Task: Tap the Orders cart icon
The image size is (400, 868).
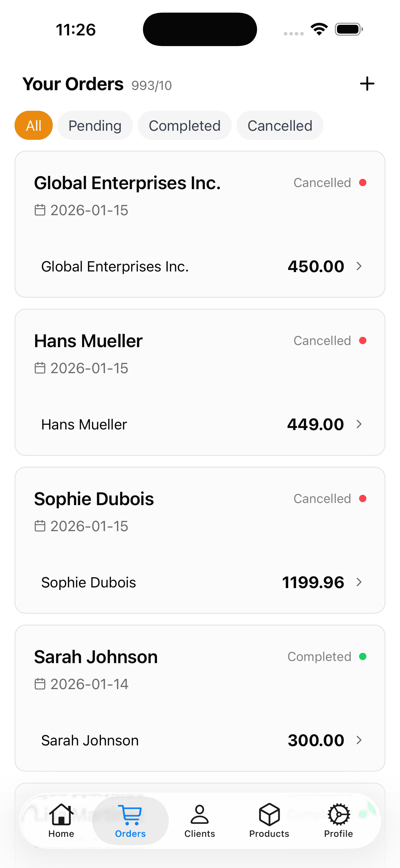Action: [x=130, y=814]
